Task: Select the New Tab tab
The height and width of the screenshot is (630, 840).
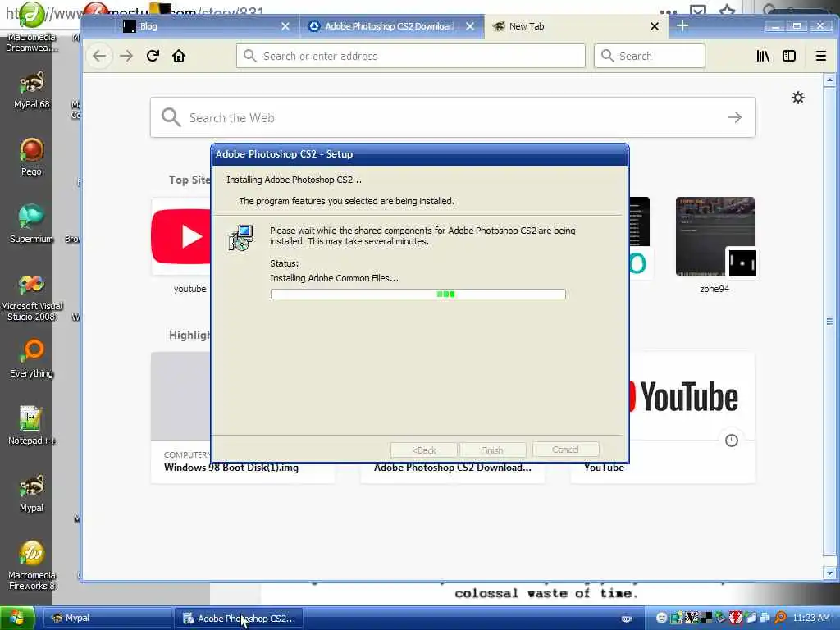Action: click(576, 26)
